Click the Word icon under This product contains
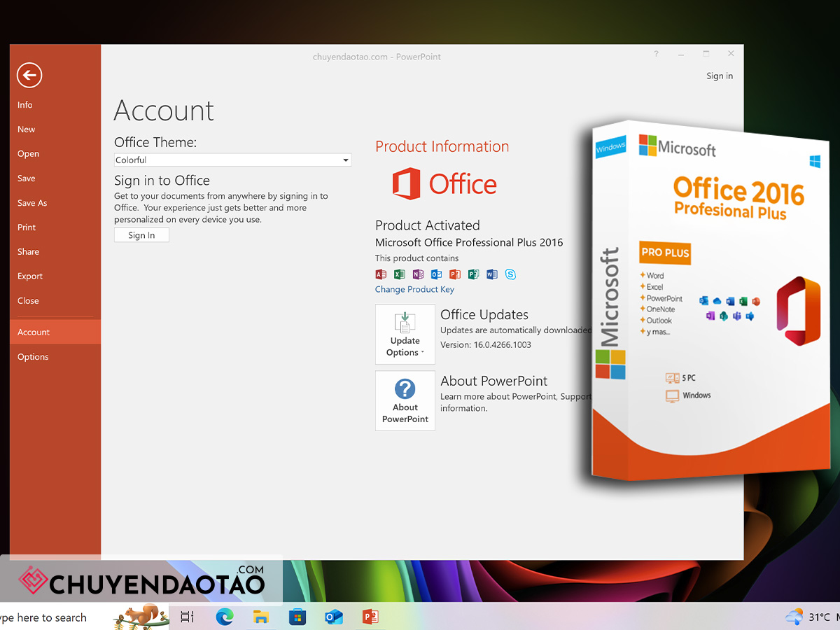 click(492, 274)
